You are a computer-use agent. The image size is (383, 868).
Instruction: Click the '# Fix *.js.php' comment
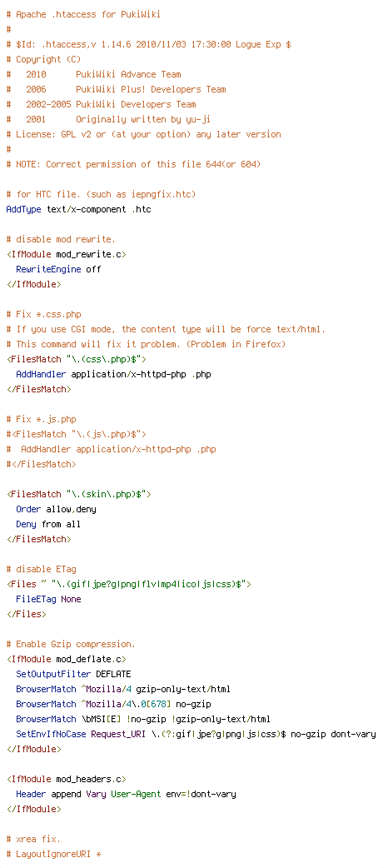[x=41, y=419]
